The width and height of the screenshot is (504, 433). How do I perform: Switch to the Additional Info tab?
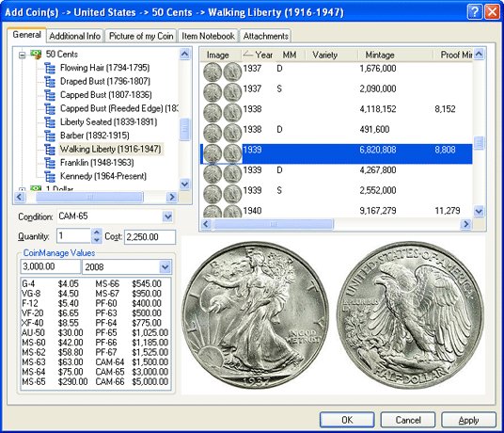[74, 36]
